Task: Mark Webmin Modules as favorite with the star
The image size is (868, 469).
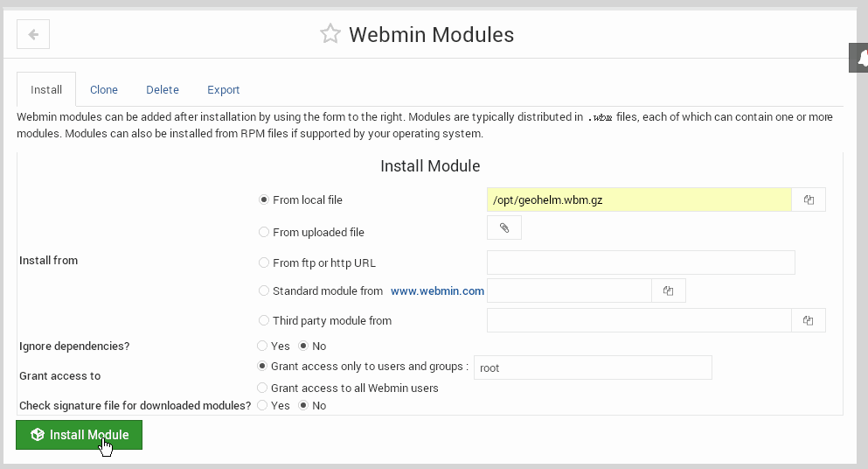Action: pyautogui.click(x=330, y=34)
